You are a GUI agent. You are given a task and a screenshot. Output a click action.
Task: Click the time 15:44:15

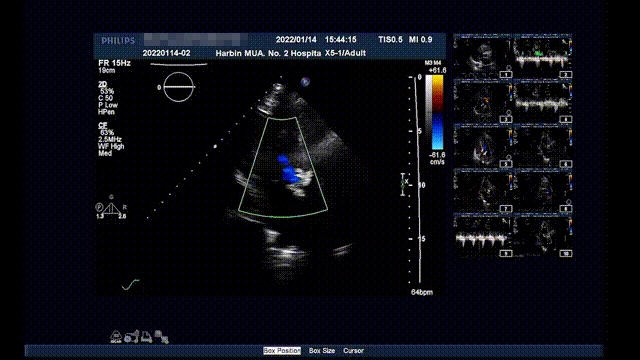pyautogui.click(x=340, y=40)
